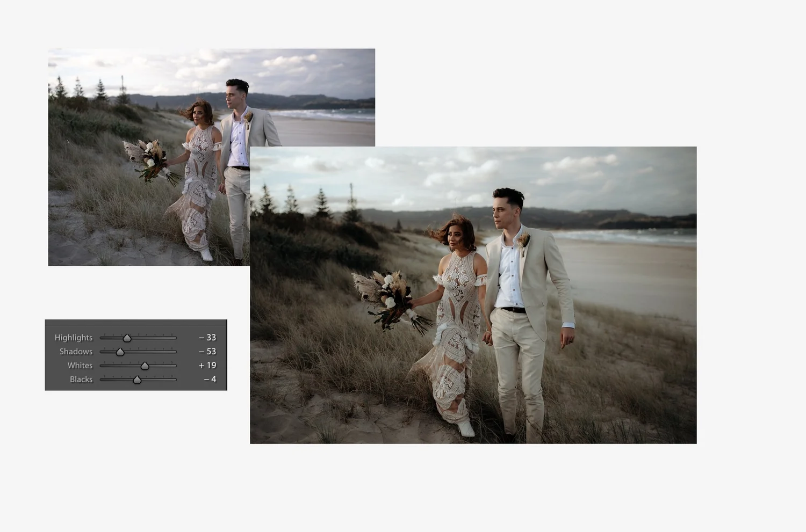806x532 pixels.
Task: Select the Highlights slider knob
Action: click(127, 338)
